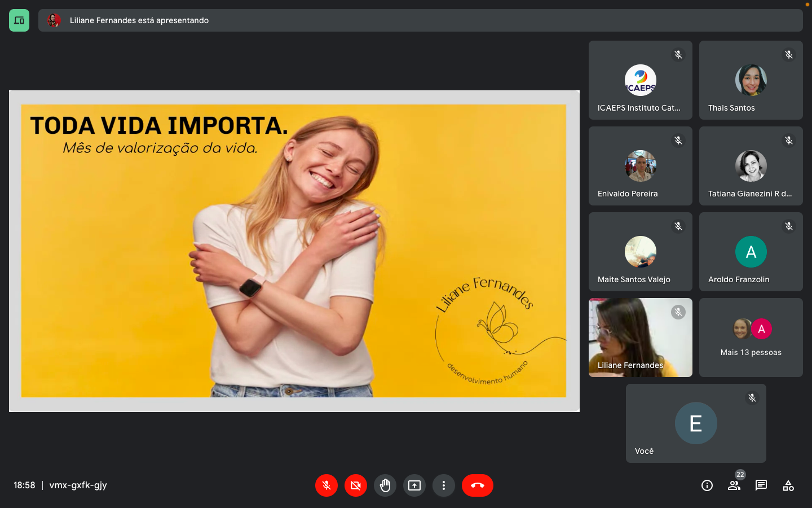This screenshot has height=508, width=812.
Task: Click the shared presentation slide
Action: coord(294,251)
